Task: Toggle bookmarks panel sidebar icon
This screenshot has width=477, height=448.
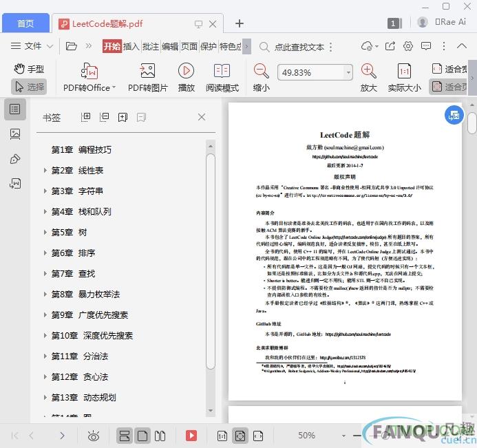Action: point(14,109)
